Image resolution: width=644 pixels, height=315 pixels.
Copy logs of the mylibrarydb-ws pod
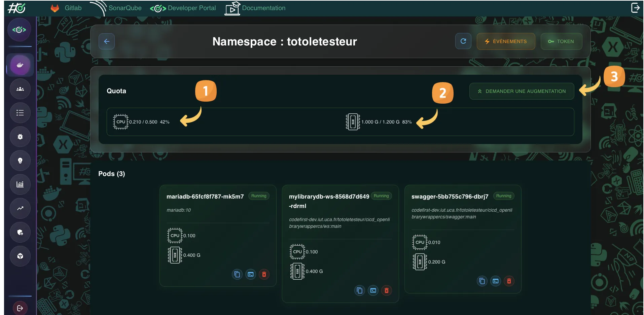[x=359, y=290]
